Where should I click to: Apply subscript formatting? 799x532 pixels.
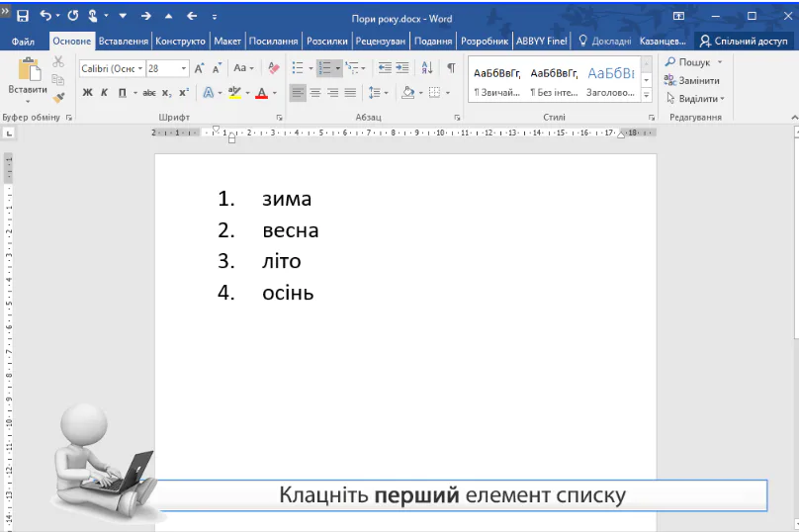(x=168, y=93)
